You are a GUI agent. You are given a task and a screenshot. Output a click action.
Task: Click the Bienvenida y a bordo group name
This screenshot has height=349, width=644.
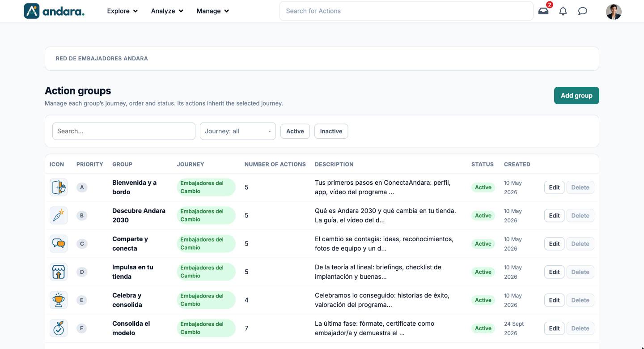pyautogui.click(x=134, y=187)
